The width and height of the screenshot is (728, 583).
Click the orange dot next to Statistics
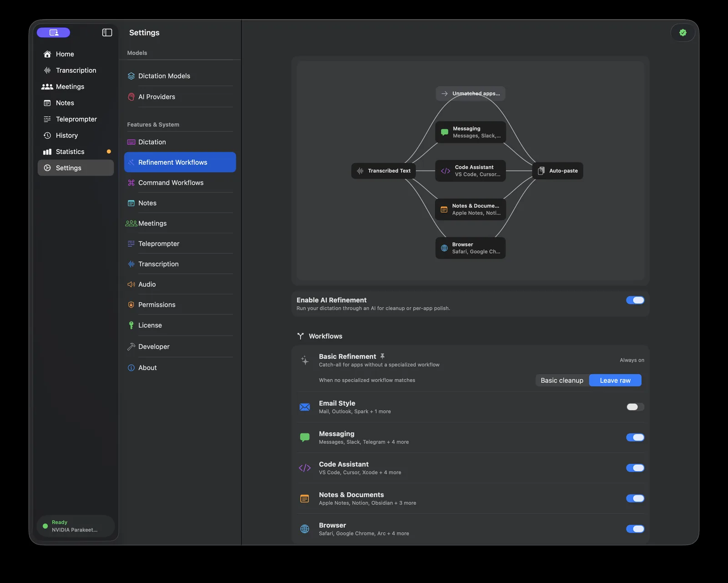coord(109,151)
